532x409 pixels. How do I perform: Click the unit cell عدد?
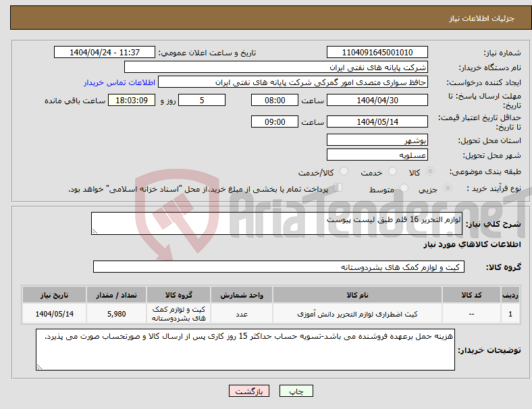tap(242, 314)
